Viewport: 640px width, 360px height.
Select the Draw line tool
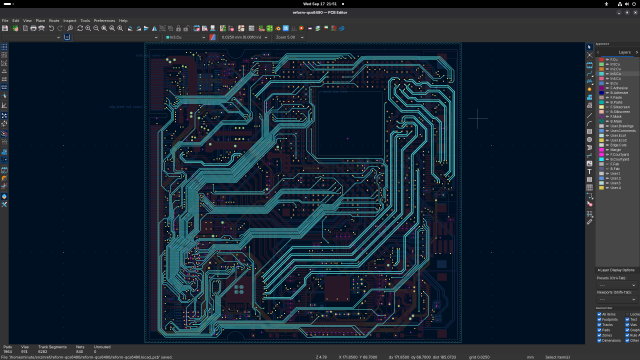(x=589, y=116)
